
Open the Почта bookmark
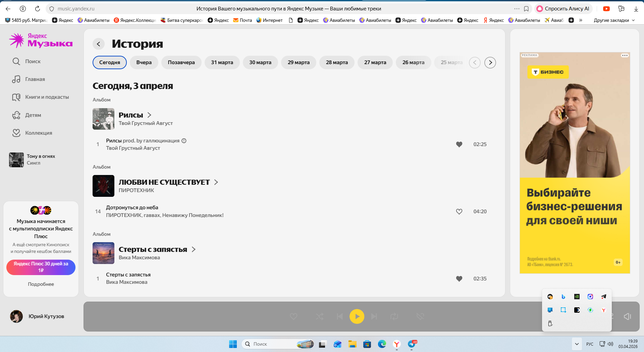click(243, 20)
